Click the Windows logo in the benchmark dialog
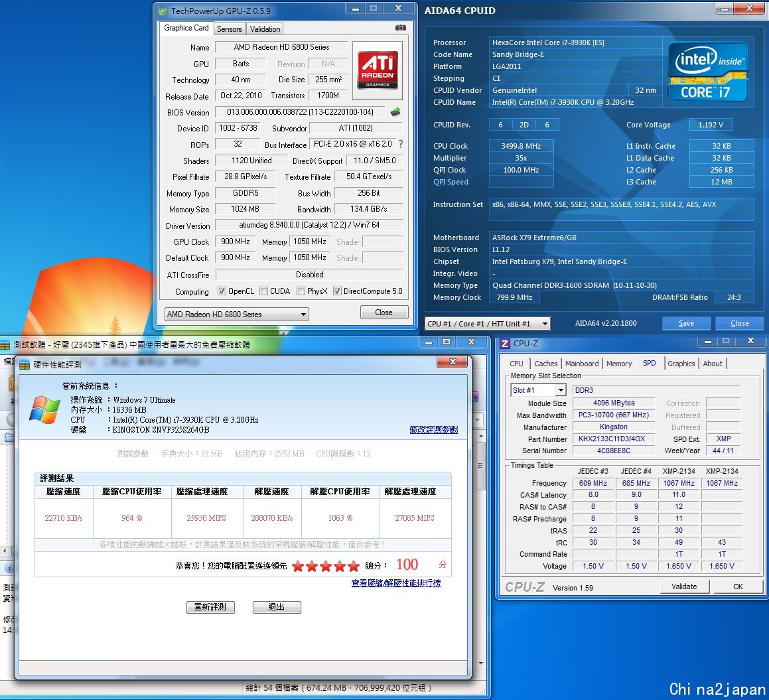 (x=44, y=409)
